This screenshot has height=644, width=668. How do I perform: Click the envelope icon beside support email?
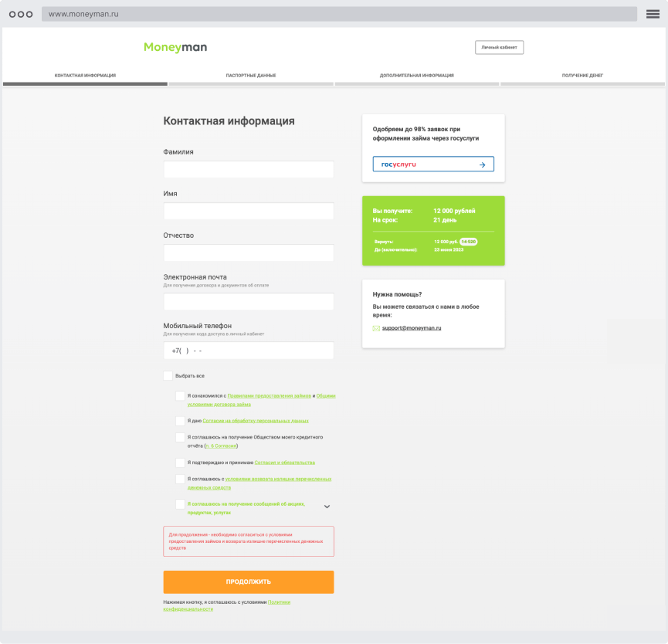coord(376,328)
